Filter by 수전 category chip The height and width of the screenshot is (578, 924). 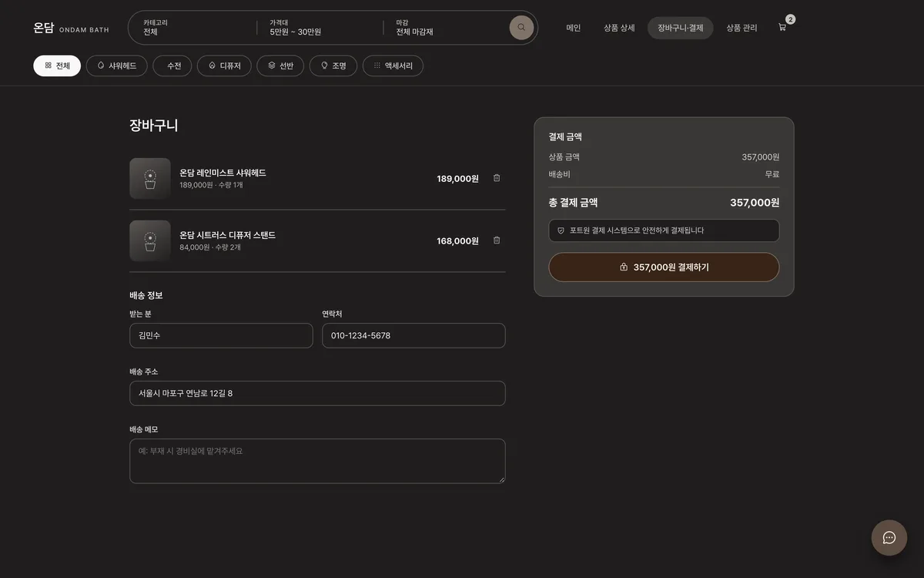point(172,66)
